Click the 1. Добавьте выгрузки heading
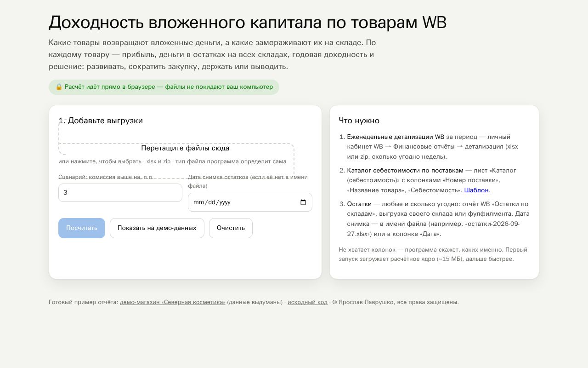 (x=101, y=121)
